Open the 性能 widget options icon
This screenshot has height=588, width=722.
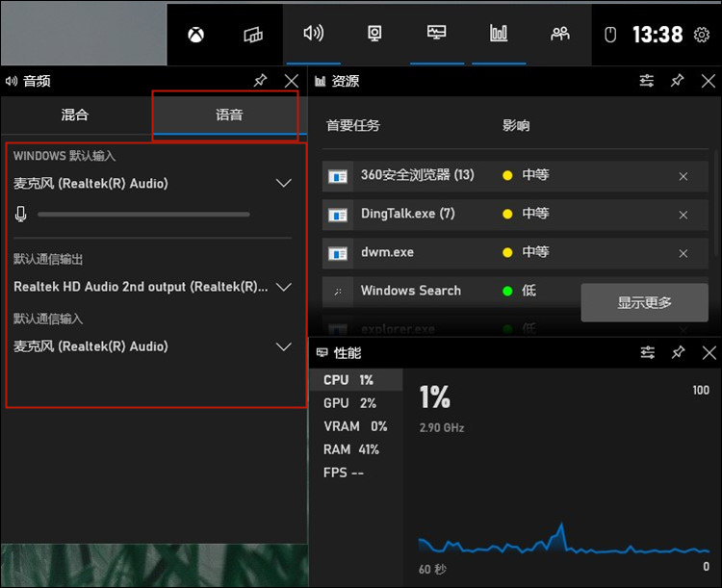pos(648,353)
